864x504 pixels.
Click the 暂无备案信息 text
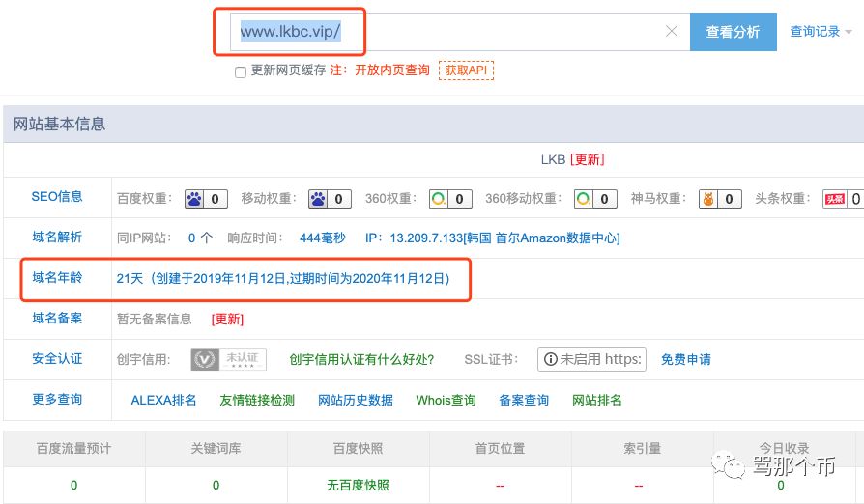click(155, 320)
